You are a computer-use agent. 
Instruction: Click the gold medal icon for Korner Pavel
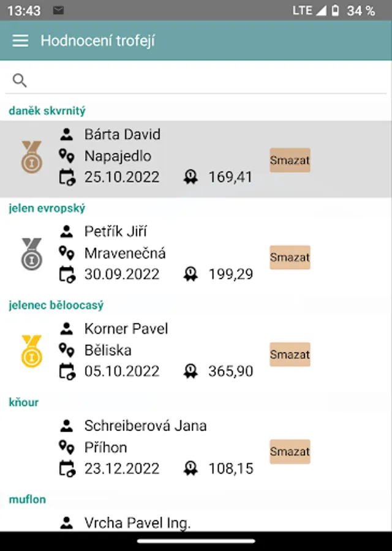click(31, 351)
